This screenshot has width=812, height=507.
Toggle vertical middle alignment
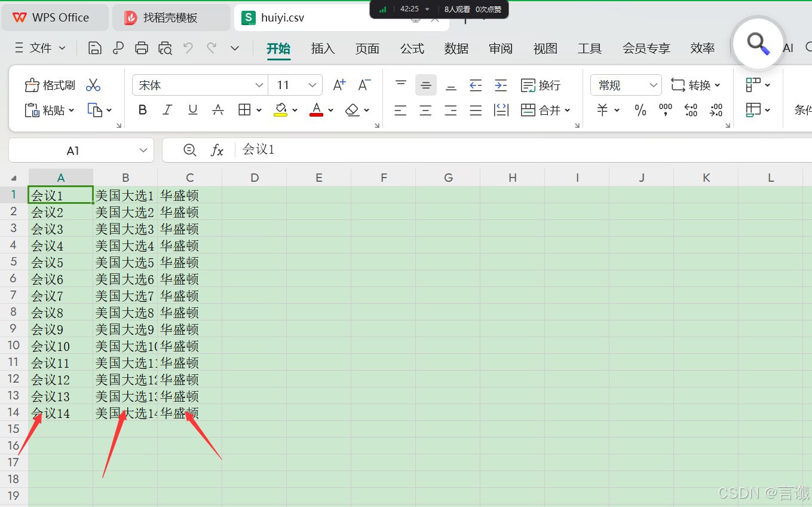[426, 85]
